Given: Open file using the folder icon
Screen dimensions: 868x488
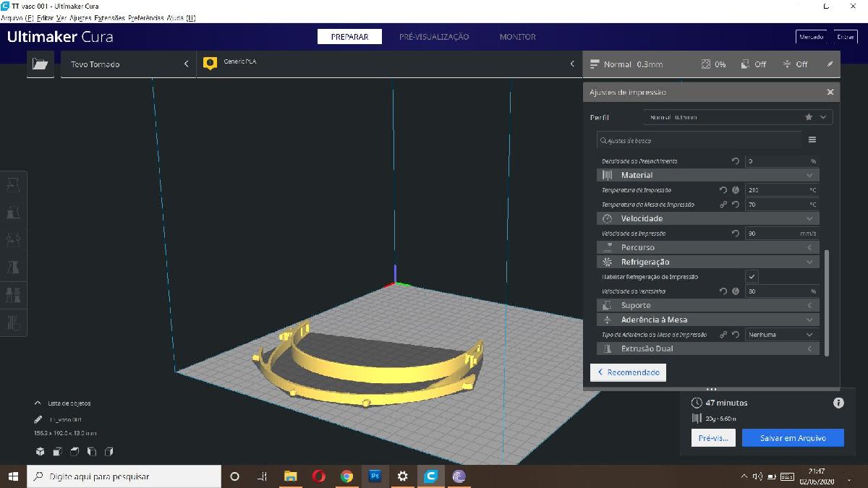Looking at the screenshot, I should [41, 64].
